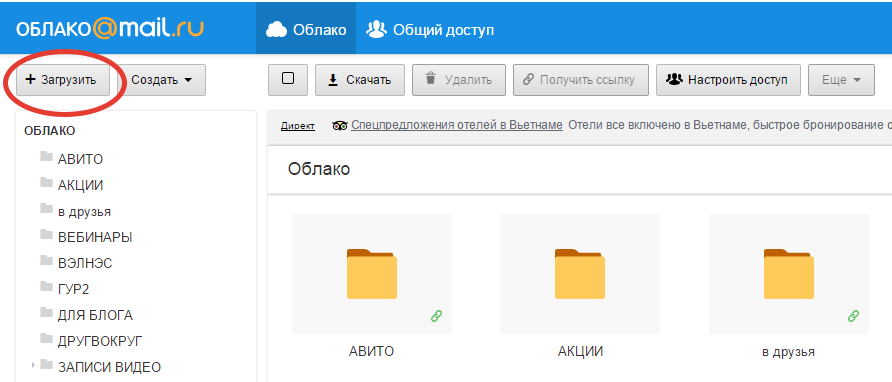Open АВИТО folder in sidebar tree
This screenshot has height=382, width=892.
click(80, 159)
